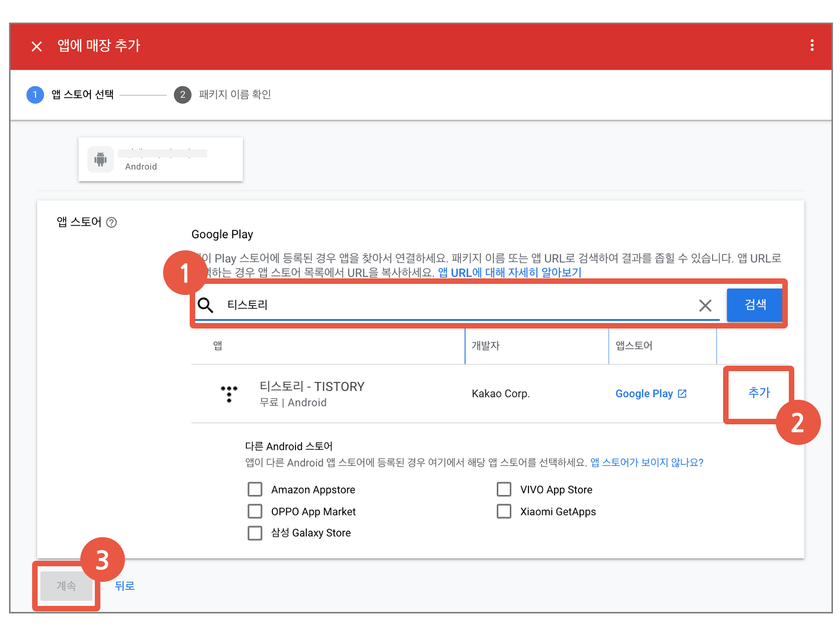
Task: Open the external link icon beside Google Play
Action: tap(682, 394)
